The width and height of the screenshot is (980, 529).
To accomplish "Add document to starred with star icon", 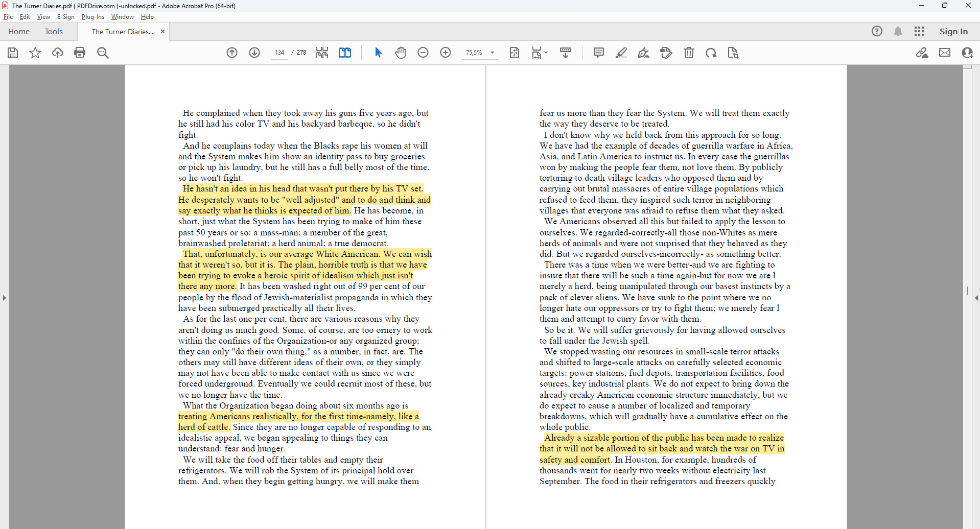I will pos(35,53).
